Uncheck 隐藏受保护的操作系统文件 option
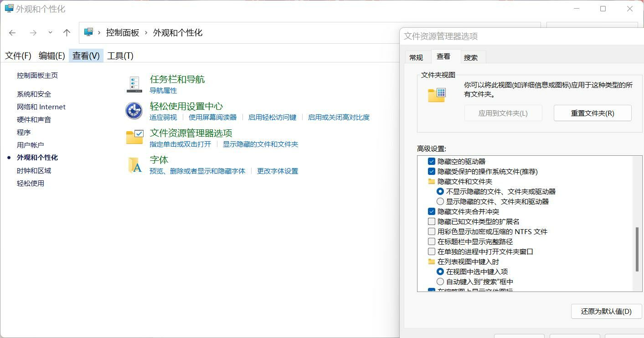This screenshot has width=644, height=338. pos(432,172)
